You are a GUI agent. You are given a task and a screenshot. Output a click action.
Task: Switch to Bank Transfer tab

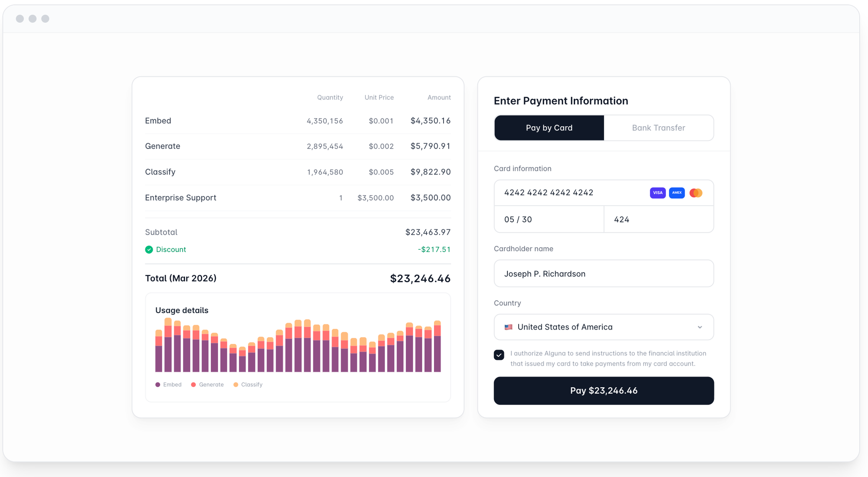coord(658,128)
